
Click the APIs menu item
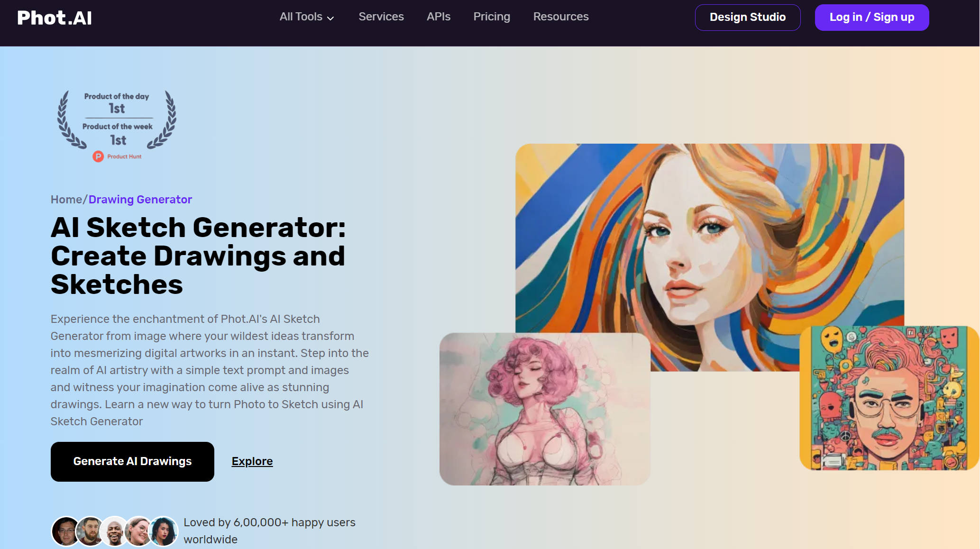coord(438,17)
